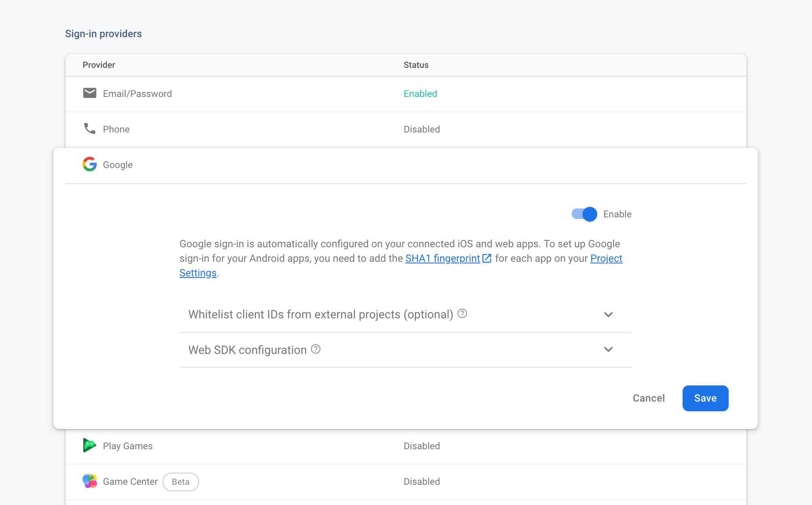
Task: Follow the Project Settings link
Action: (606, 259)
